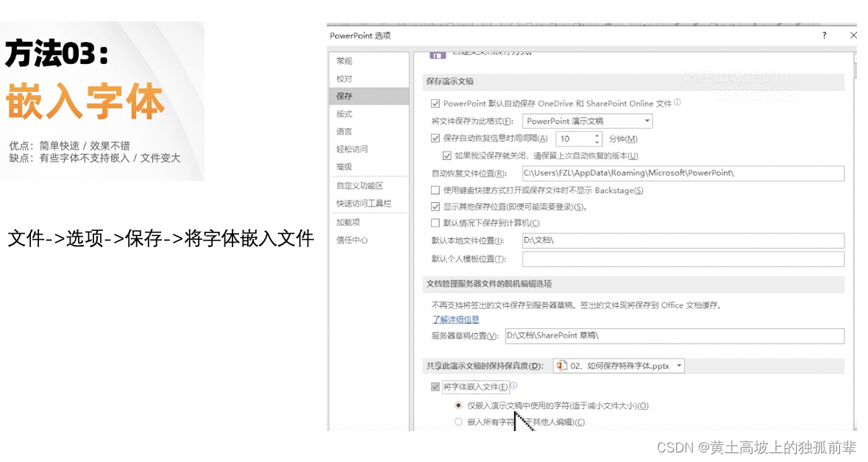Click the 默认本地文件位置 field
Viewport: 868px width, 462px height.
click(x=683, y=241)
